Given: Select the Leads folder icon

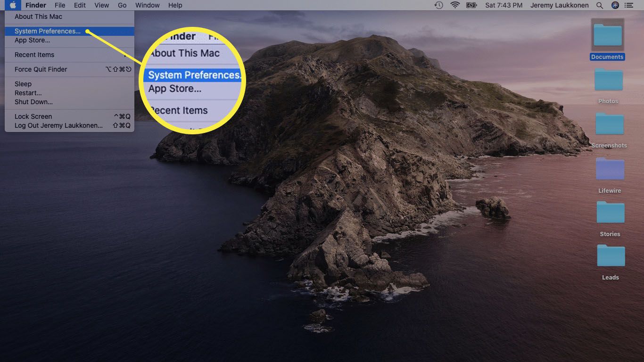Looking at the screenshot, I should click(611, 255).
